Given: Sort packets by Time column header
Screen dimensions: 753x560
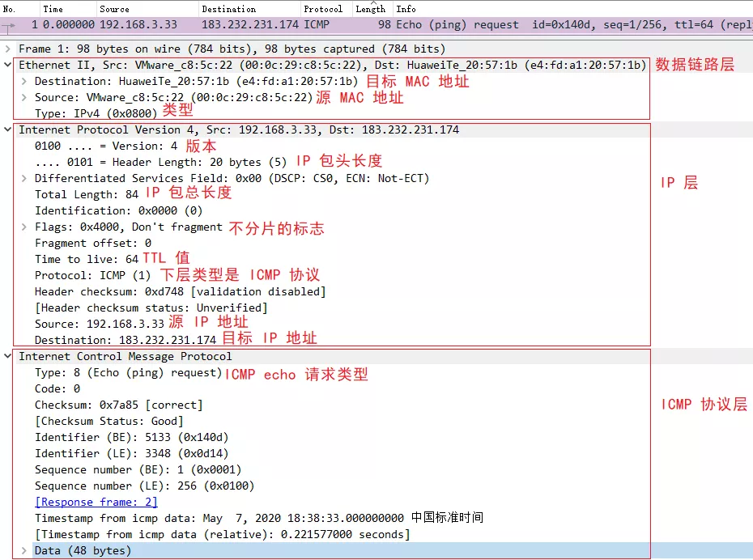Looking at the screenshot, I should pos(68,9).
